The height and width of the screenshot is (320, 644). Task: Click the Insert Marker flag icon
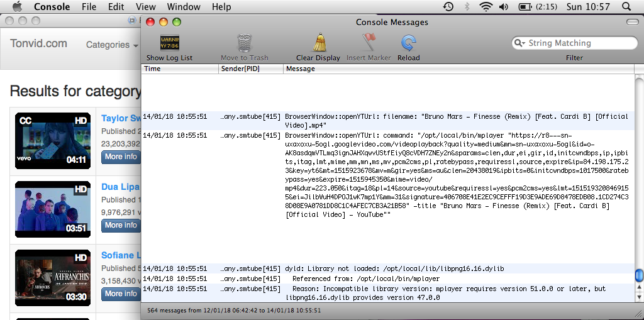(369, 42)
